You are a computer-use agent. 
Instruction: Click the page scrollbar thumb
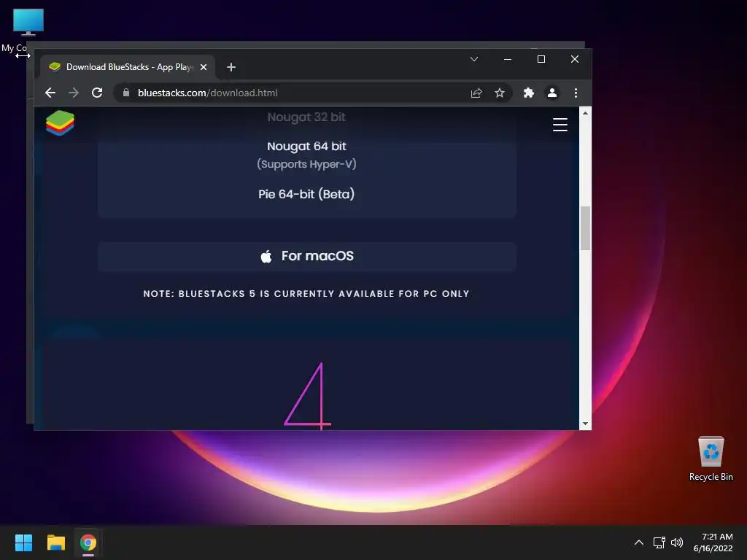(x=586, y=227)
